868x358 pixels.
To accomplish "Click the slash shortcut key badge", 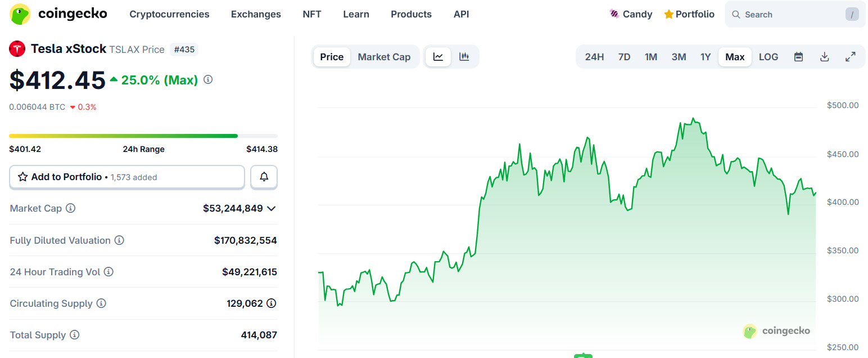I will click(852, 15).
